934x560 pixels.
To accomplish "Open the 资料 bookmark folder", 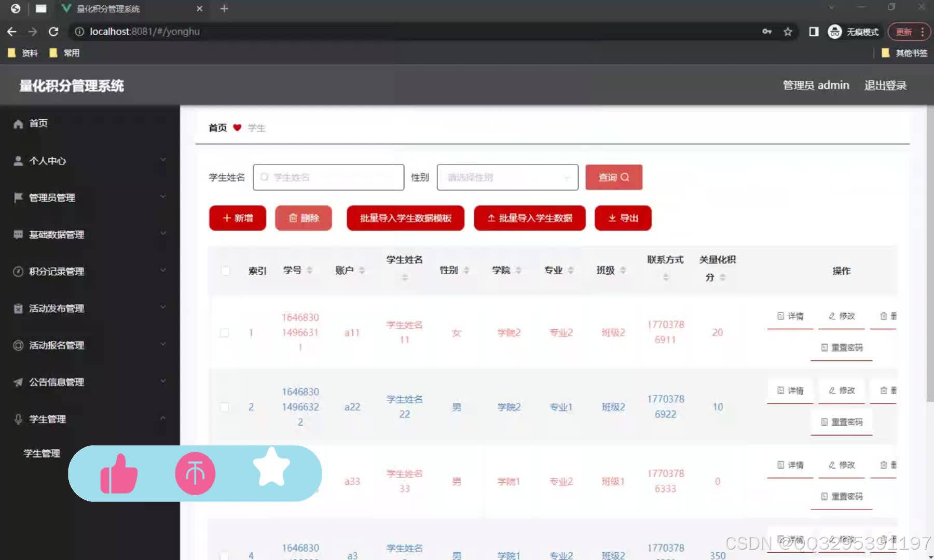I will [x=23, y=53].
